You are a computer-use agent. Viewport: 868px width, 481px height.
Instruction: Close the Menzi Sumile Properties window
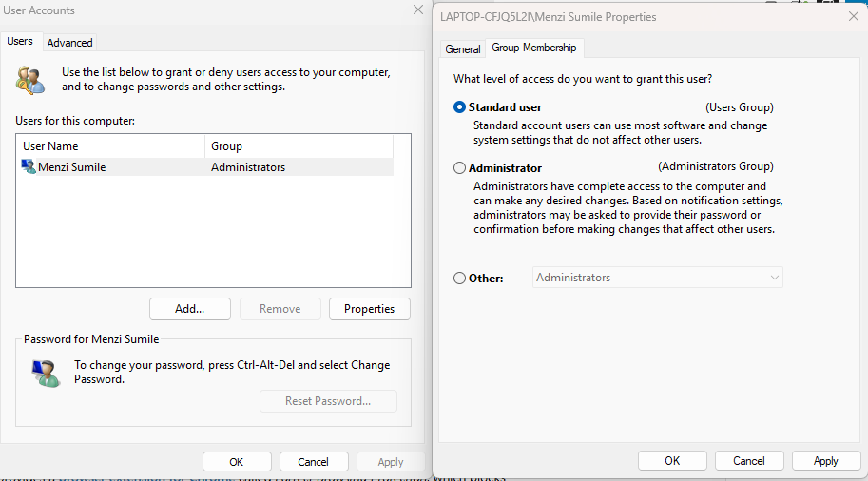click(853, 17)
